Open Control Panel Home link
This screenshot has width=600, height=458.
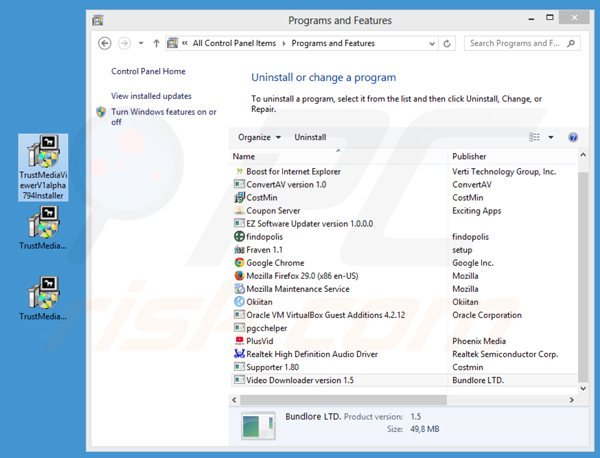pyautogui.click(x=148, y=71)
